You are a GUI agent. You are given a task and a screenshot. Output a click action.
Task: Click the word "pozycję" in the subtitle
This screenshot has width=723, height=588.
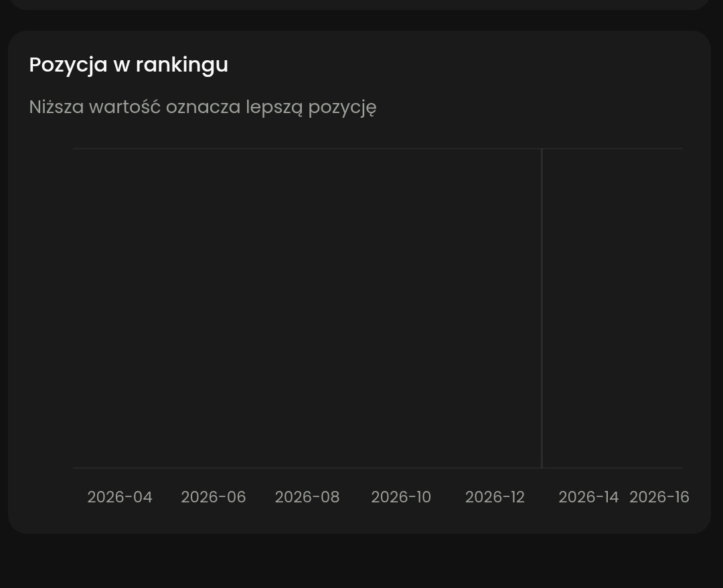[342, 107]
